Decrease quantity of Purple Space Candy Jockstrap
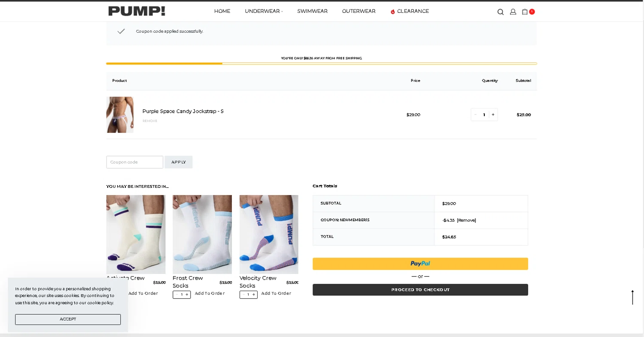The width and height of the screenshot is (644, 337). (x=475, y=114)
